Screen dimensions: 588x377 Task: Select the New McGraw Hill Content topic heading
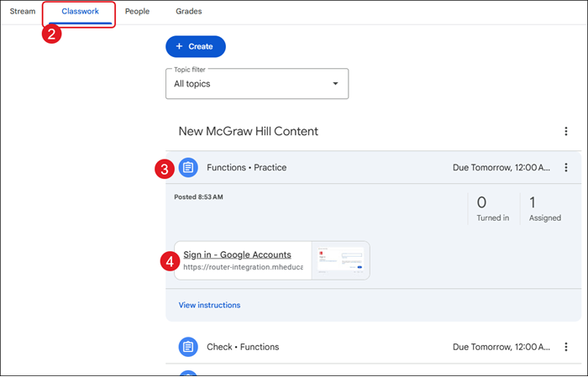tap(248, 132)
